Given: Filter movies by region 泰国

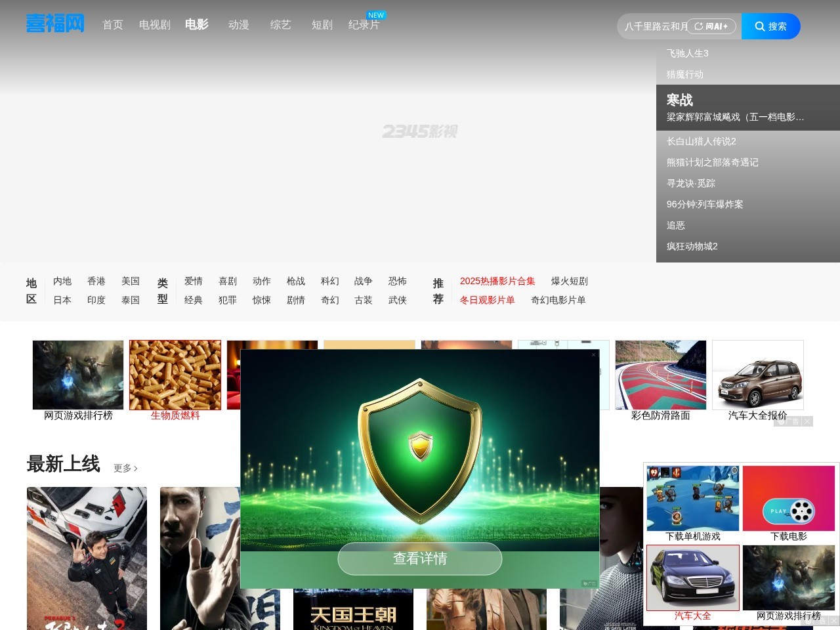Looking at the screenshot, I should (131, 300).
